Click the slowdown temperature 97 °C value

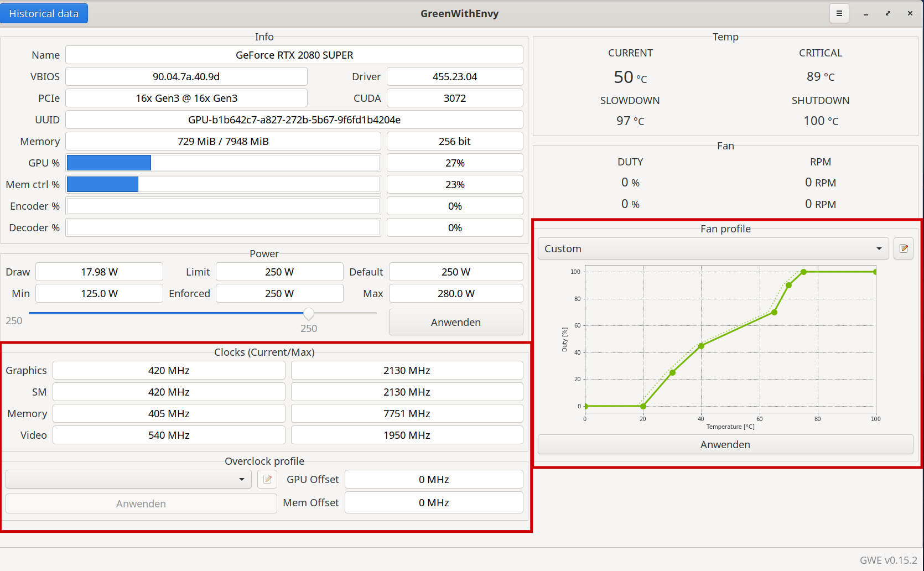click(630, 121)
